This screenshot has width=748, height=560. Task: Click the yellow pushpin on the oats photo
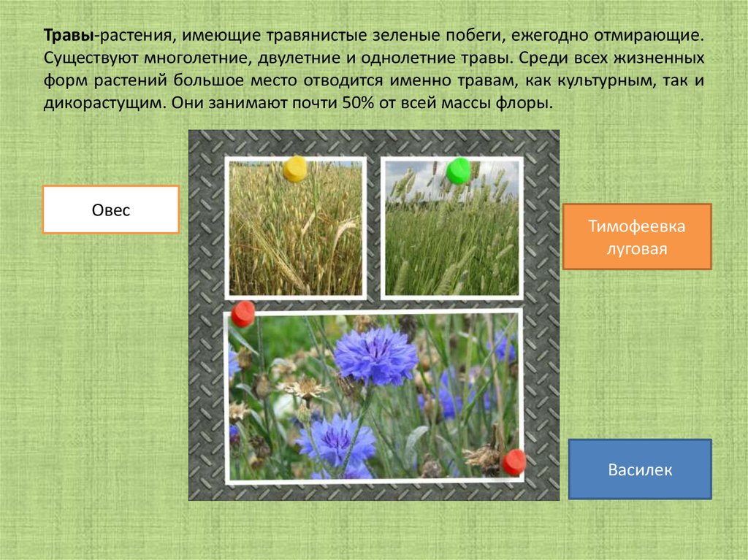tap(295, 169)
